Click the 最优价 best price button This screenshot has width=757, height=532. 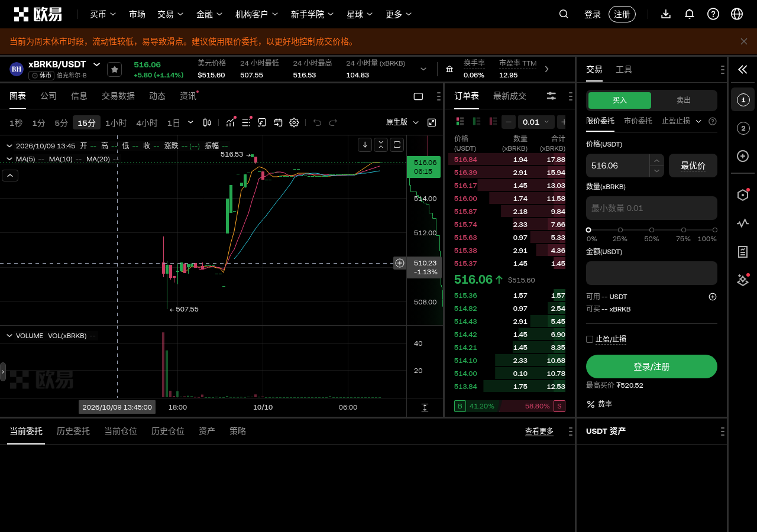pos(693,166)
